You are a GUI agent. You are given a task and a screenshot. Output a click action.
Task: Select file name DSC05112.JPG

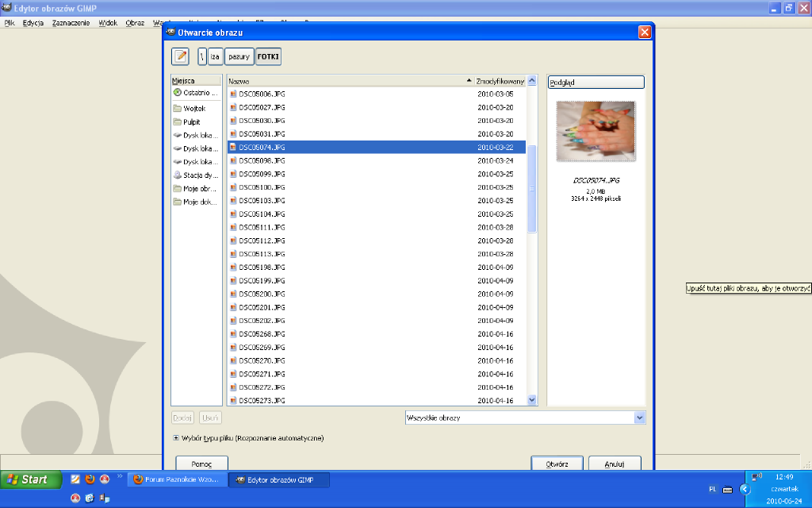[262, 241]
